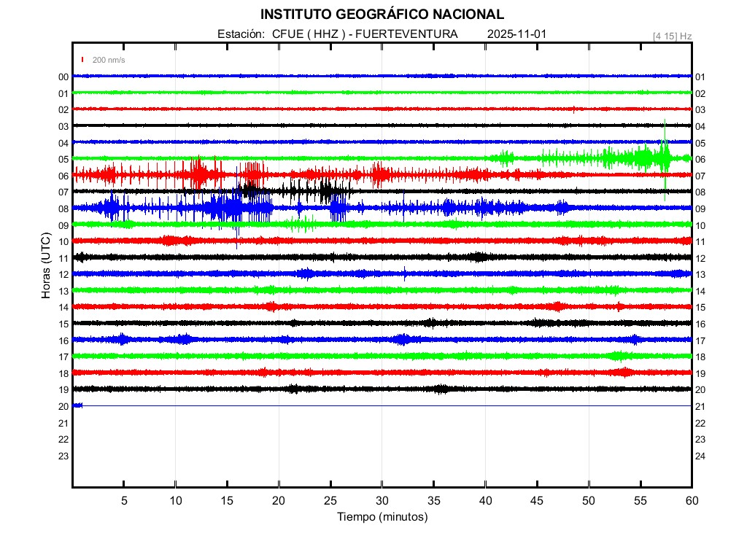Viewport: 747px width, 560px height.
Task: Click hour label 00 on the left axis
Action: (x=63, y=77)
